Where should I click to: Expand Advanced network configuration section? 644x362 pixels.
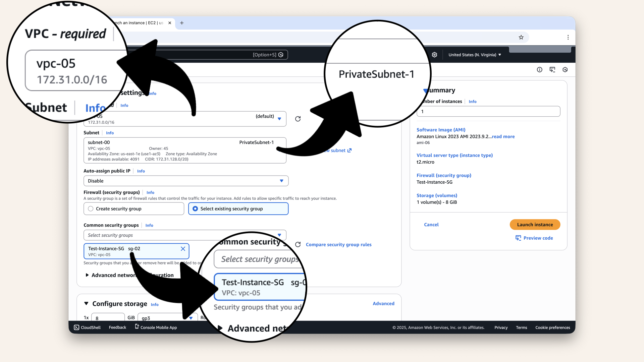coord(87,275)
